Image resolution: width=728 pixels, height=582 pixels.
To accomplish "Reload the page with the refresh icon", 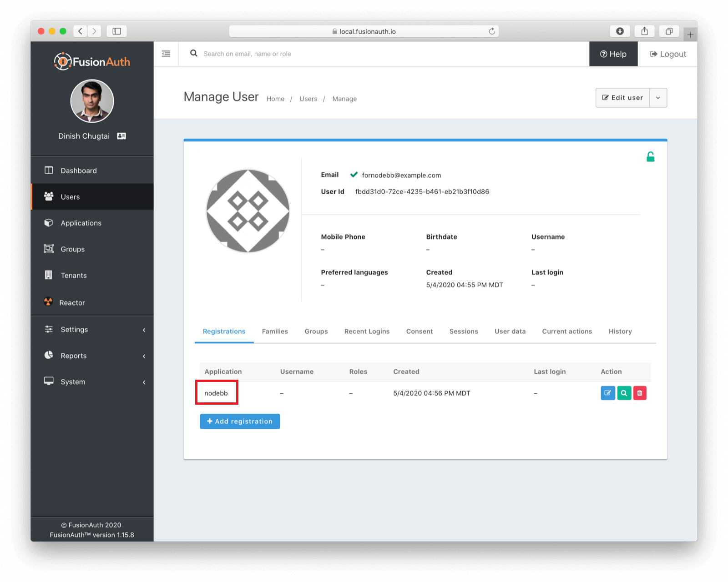I will 492,31.
